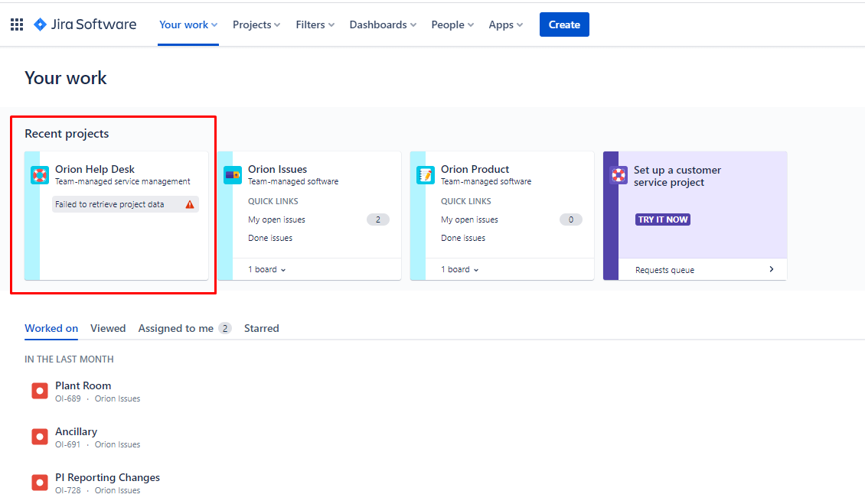Click the Orion Issues project avatar icon
The width and height of the screenshot is (865, 504).
233,175
